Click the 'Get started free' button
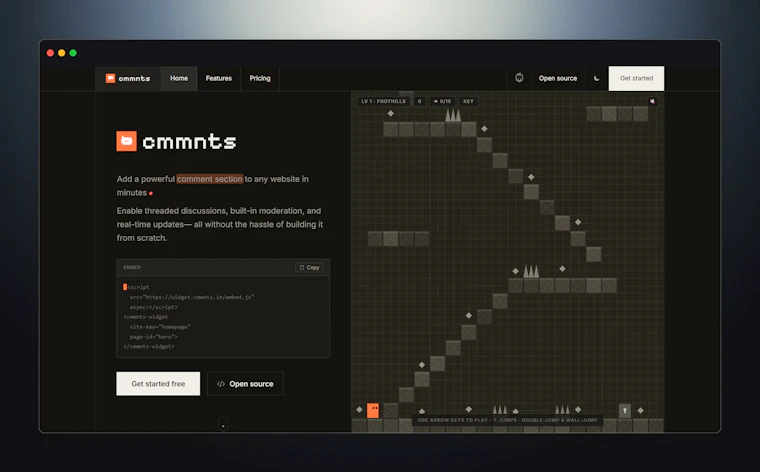The height and width of the screenshot is (472, 760). click(158, 384)
